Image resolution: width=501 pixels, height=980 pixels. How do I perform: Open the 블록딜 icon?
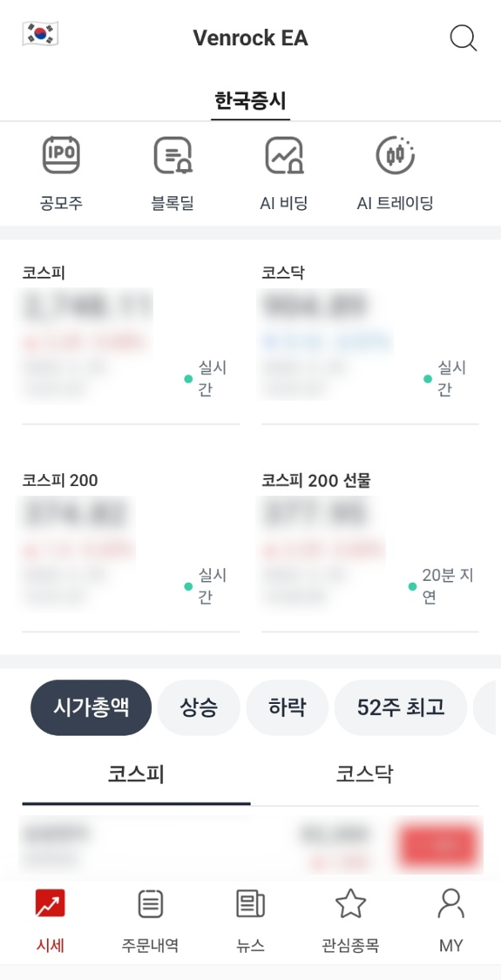tap(173, 155)
